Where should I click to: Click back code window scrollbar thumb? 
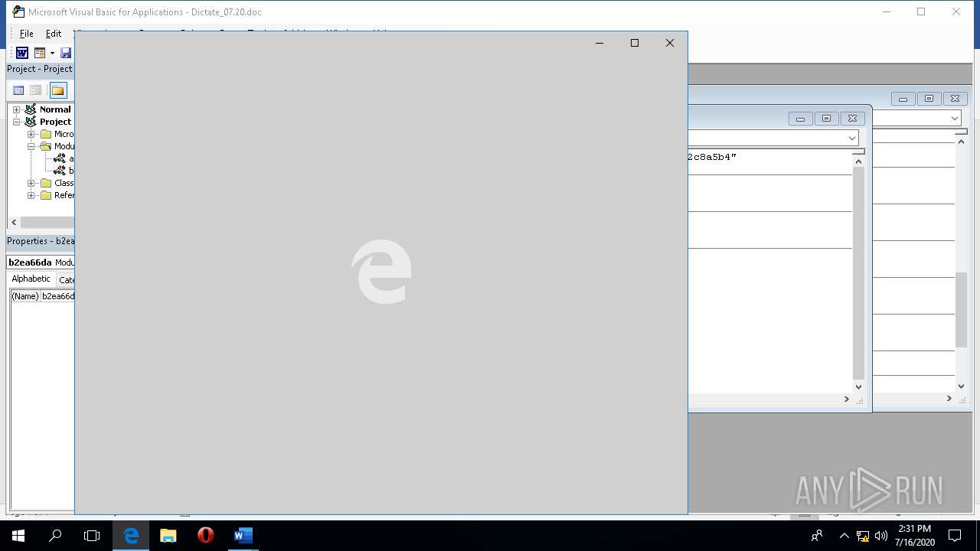point(962,310)
